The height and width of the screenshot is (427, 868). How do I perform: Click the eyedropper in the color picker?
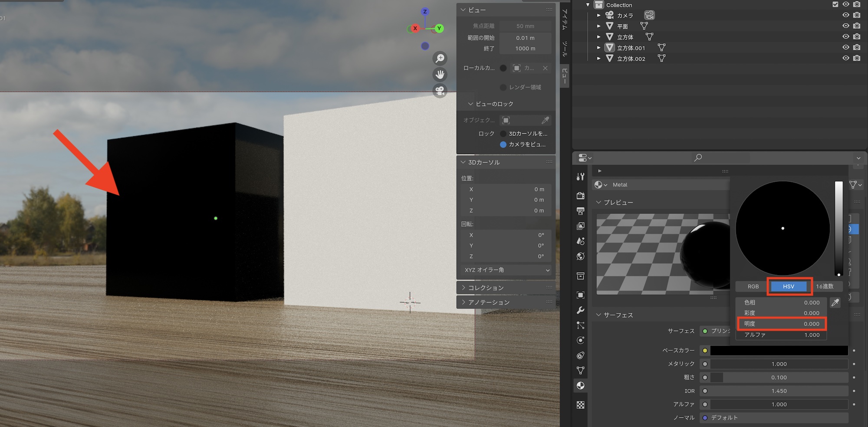point(835,302)
